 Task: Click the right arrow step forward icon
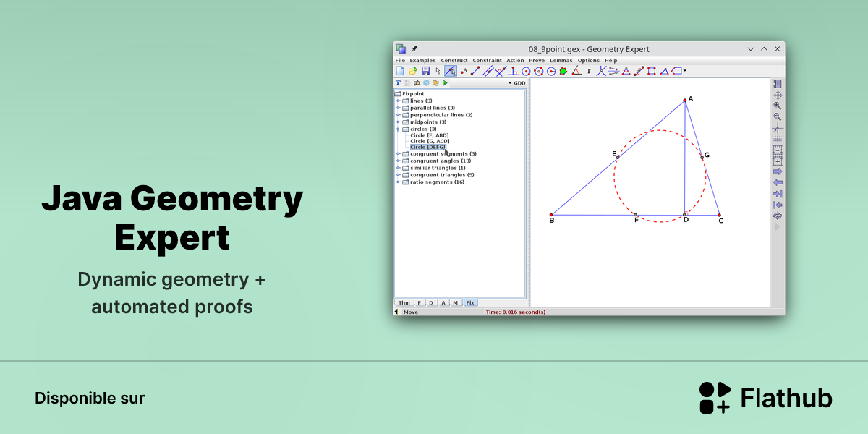point(778,172)
